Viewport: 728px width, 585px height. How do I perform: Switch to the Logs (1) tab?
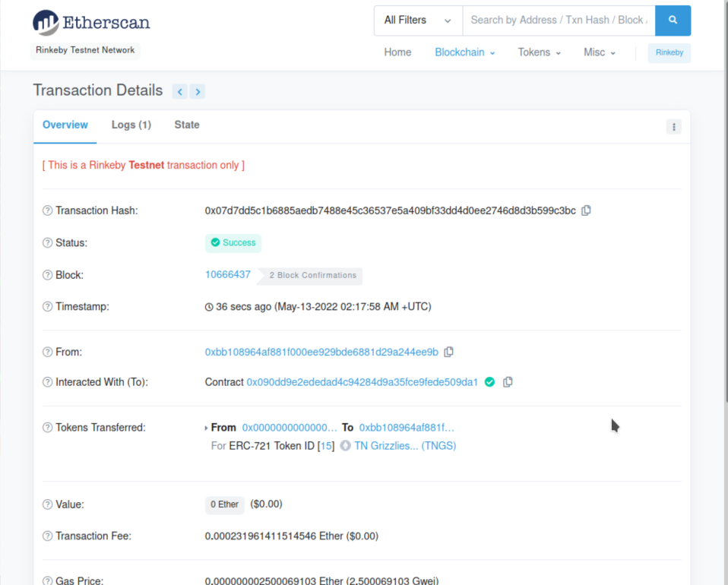pyautogui.click(x=131, y=125)
